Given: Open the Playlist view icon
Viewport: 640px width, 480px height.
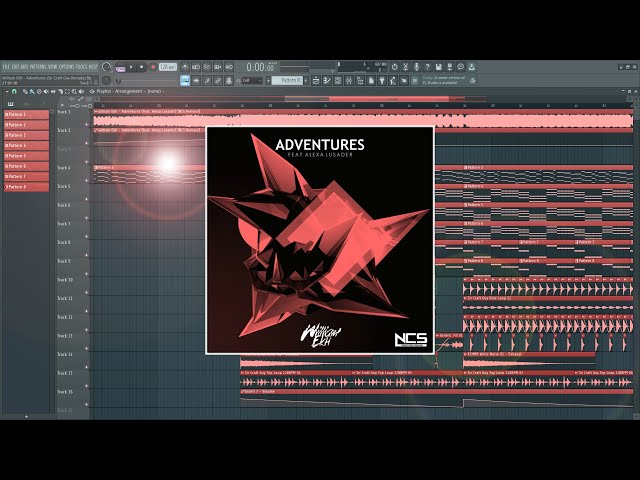Looking at the screenshot, I should pos(316,80).
